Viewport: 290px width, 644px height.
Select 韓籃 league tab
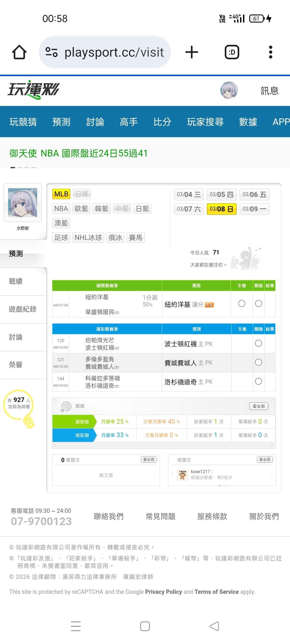click(102, 208)
